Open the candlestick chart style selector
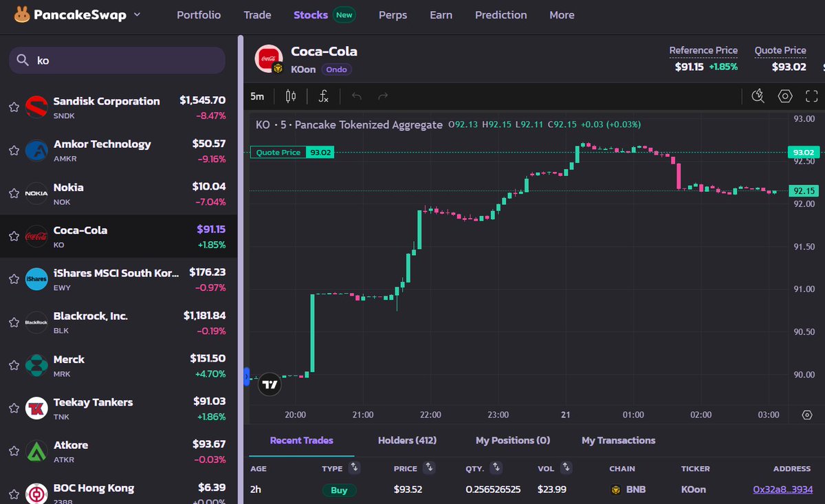 [290, 96]
